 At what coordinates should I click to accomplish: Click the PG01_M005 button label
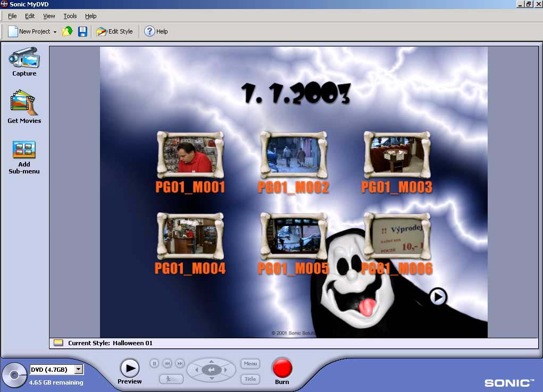[x=294, y=269]
